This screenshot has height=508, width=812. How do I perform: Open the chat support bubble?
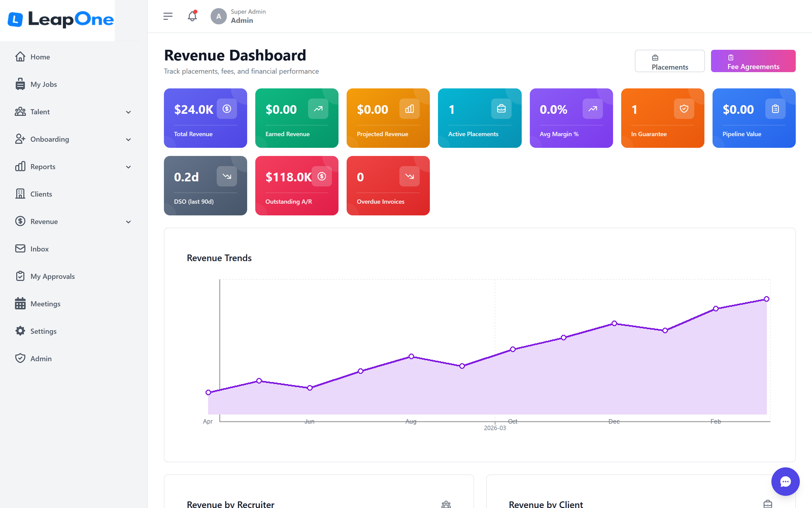(x=786, y=482)
